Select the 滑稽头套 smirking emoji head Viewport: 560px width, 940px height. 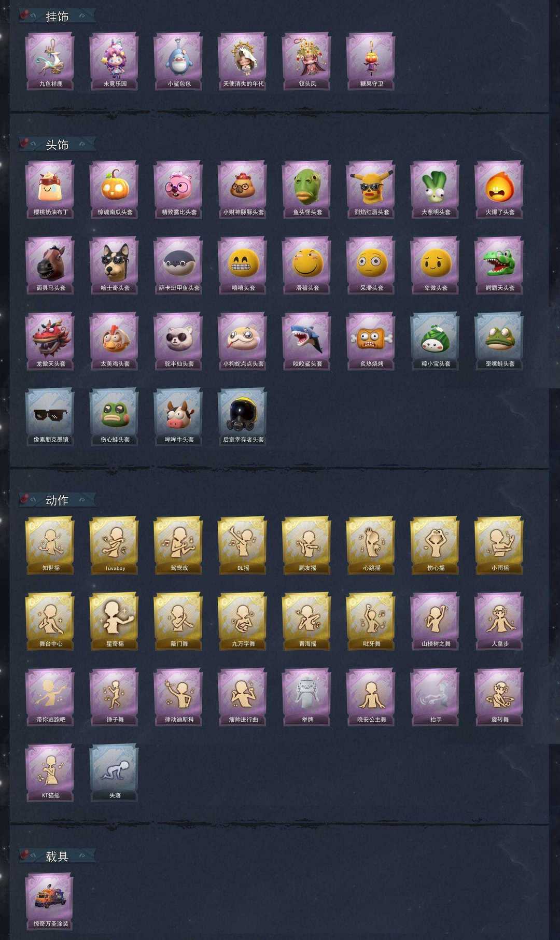tap(307, 265)
